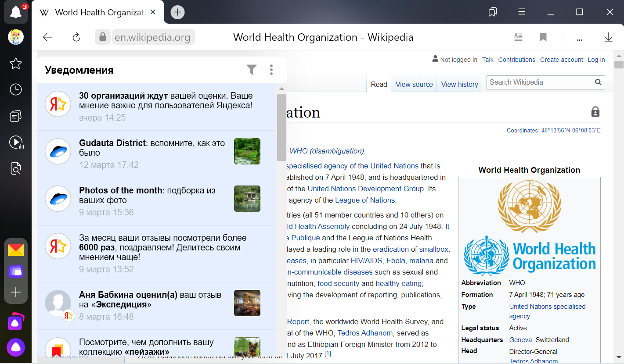
Task: Open downloads arrow icon
Action: 608,37
